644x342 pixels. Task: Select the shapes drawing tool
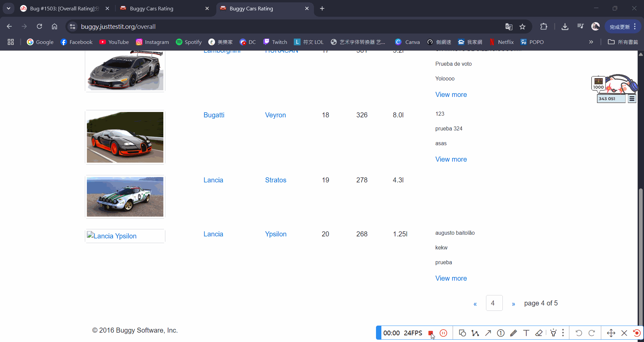pos(462,333)
